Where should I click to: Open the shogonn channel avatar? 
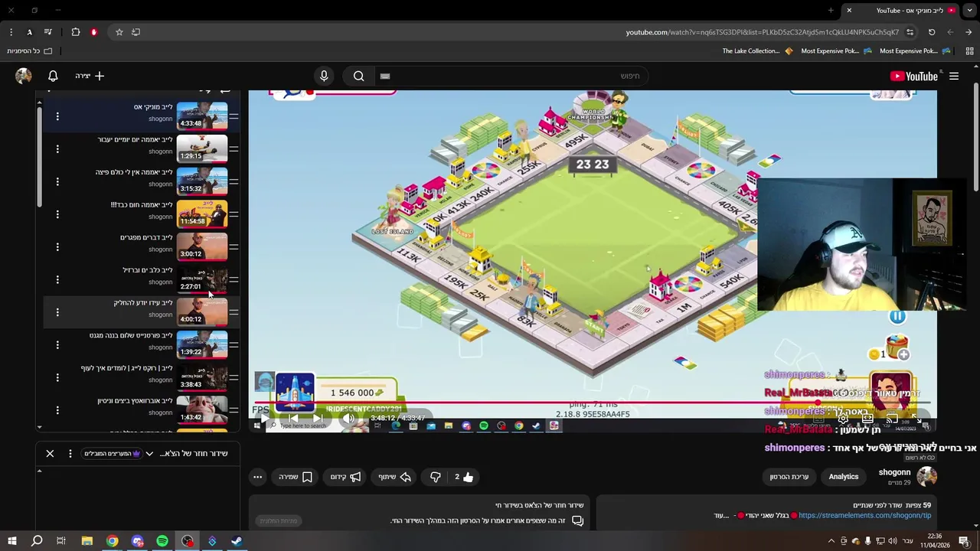pos(927,476)
